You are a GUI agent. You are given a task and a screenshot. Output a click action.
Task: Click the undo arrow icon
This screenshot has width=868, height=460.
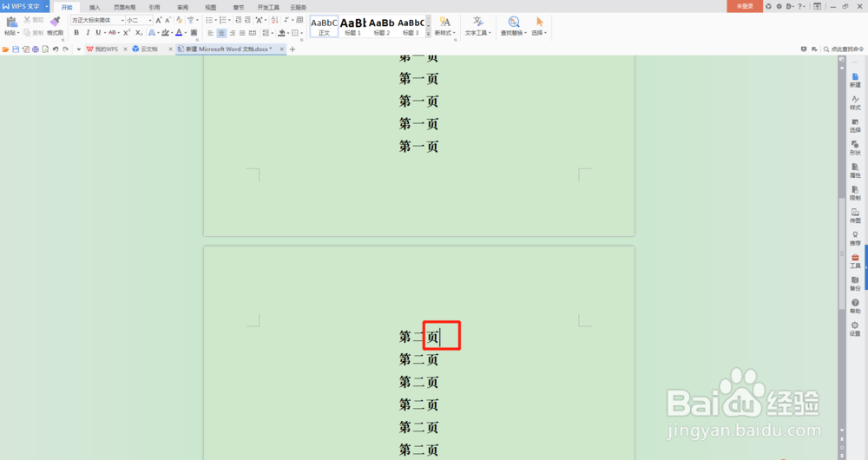click(x=56, y=49)
